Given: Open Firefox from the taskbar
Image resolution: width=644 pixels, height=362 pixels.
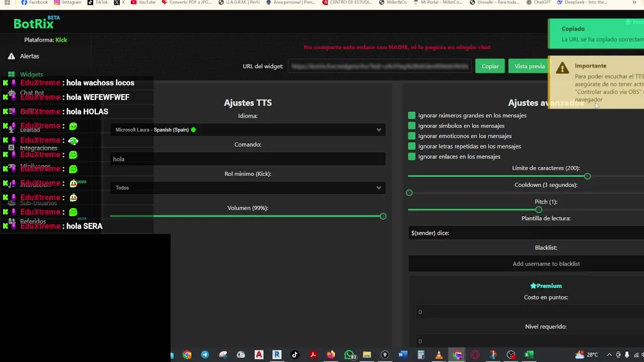Looking at the screenshot, I should [x=331, y=355].
